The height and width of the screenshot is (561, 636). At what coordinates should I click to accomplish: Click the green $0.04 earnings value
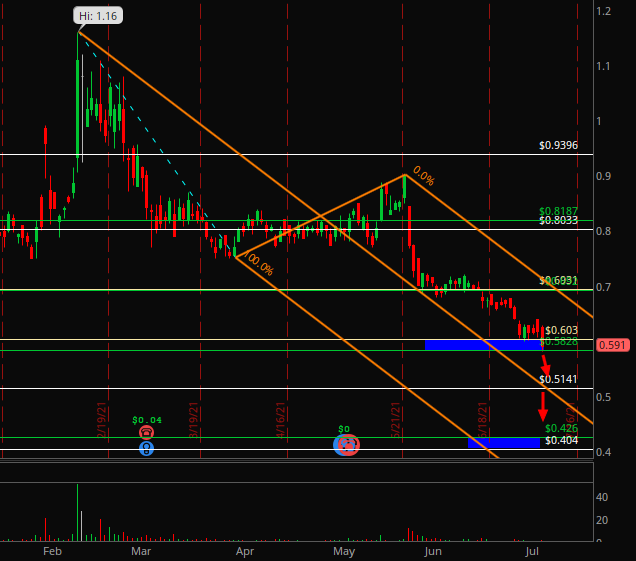147,420
